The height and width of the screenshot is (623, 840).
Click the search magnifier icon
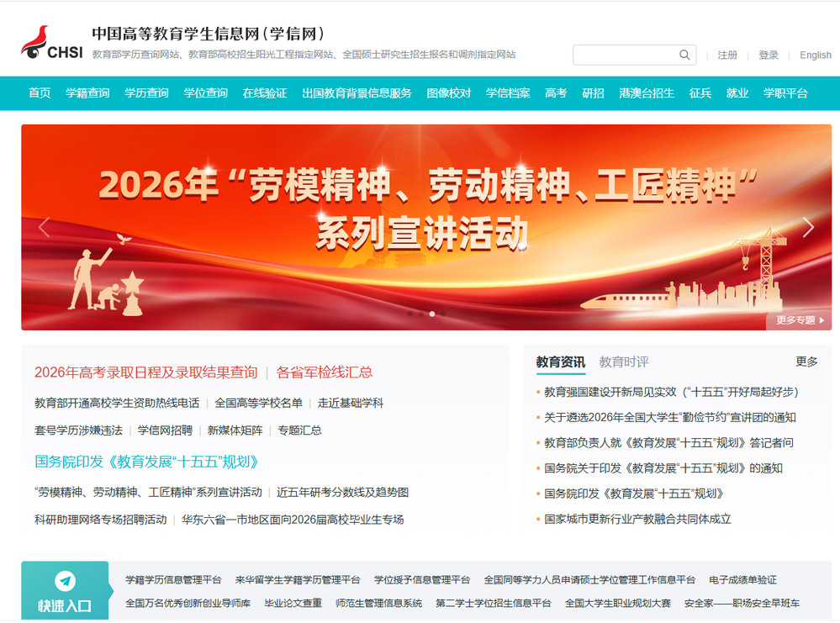684,55
